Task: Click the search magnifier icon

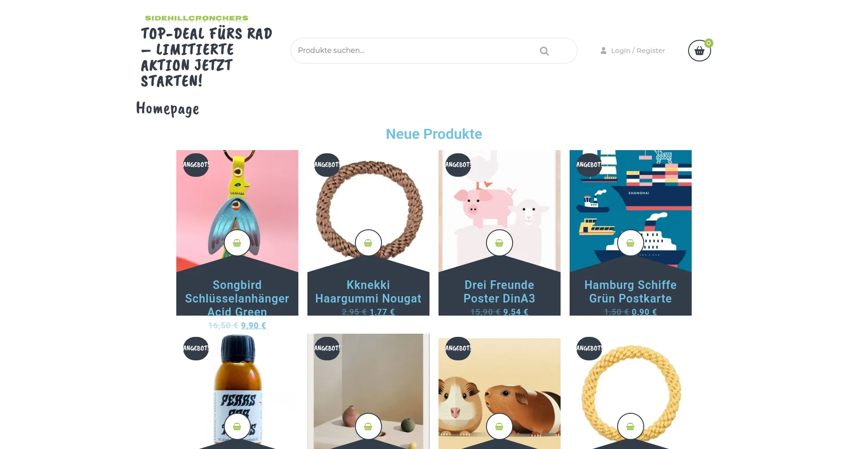Action: click(x=544, y=51)
